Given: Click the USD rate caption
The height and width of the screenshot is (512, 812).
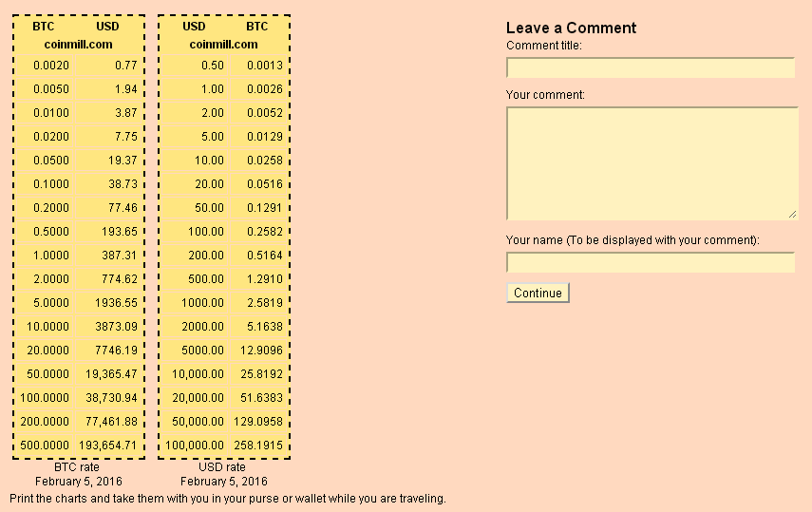Looking at the screenshot, I should (221, 467).
